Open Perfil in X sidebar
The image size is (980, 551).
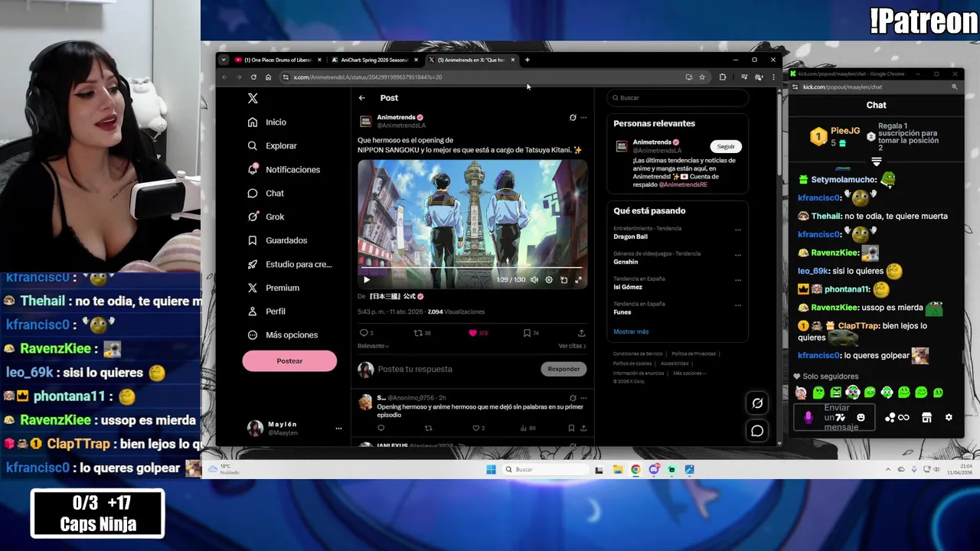(x=266, y=311)
